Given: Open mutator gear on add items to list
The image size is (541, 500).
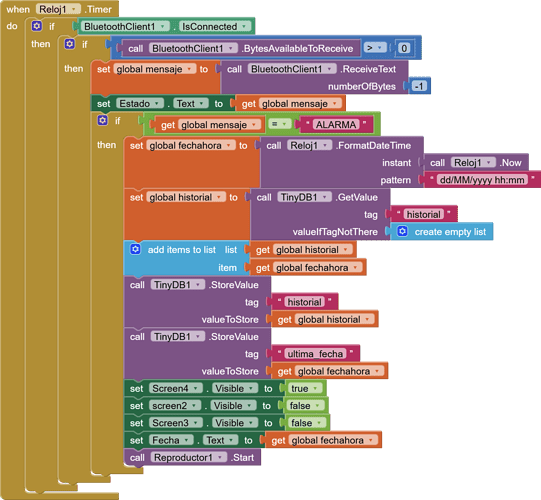Looking at the screenshot, I should 136,249.
